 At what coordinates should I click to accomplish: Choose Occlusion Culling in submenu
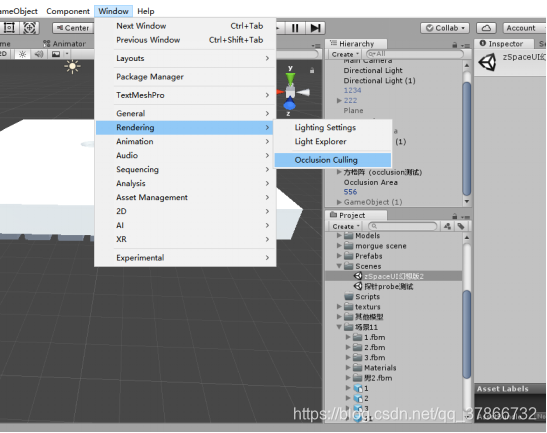click(333, 160)
